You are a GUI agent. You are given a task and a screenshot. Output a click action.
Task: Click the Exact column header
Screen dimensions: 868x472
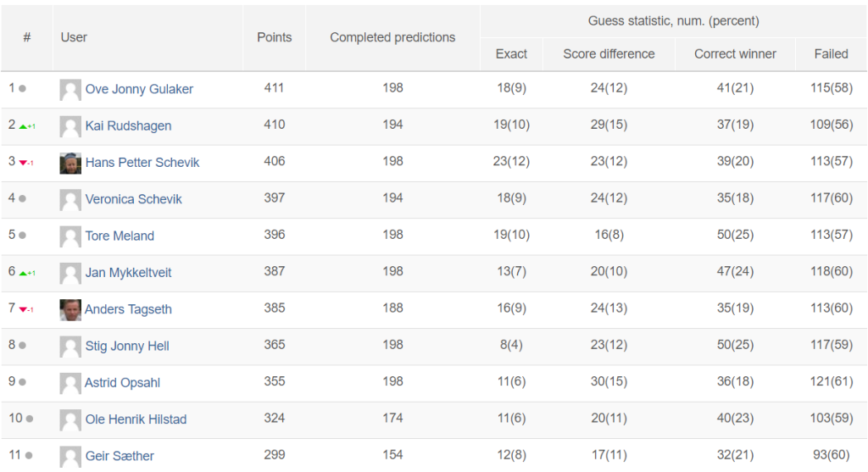coord(511,54)
